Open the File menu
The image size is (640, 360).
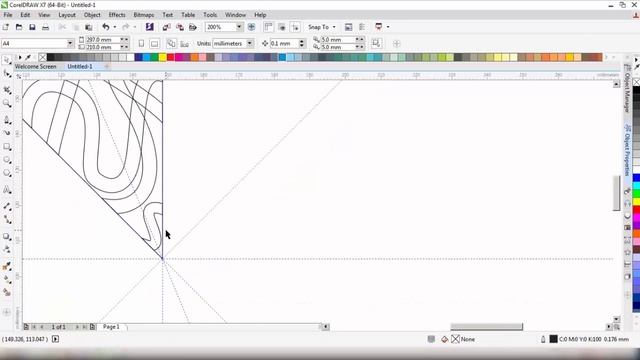(x=8, y=15)
